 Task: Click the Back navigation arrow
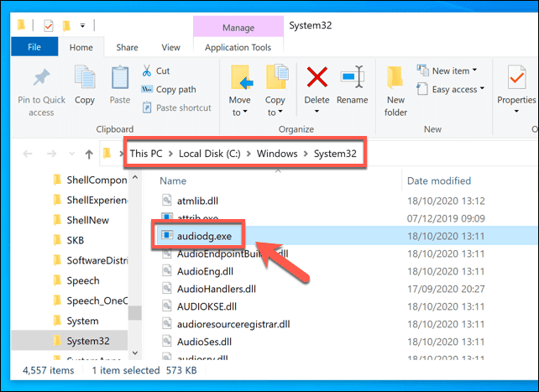point(28,154)
